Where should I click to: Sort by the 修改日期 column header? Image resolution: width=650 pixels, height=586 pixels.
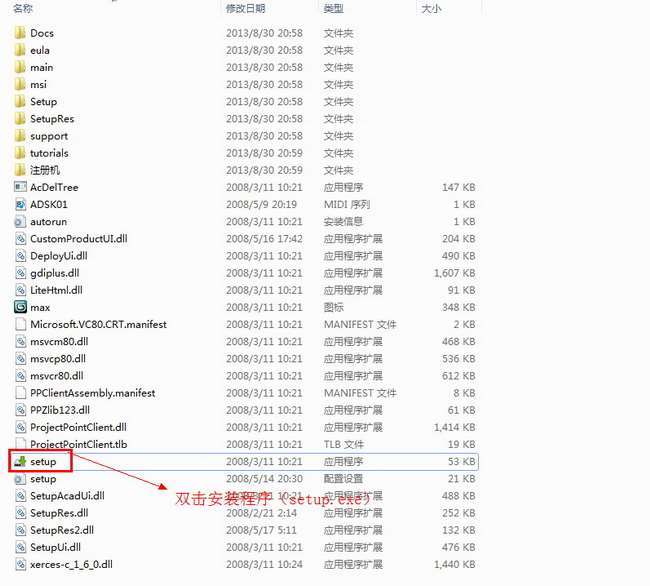pos(245,8)
